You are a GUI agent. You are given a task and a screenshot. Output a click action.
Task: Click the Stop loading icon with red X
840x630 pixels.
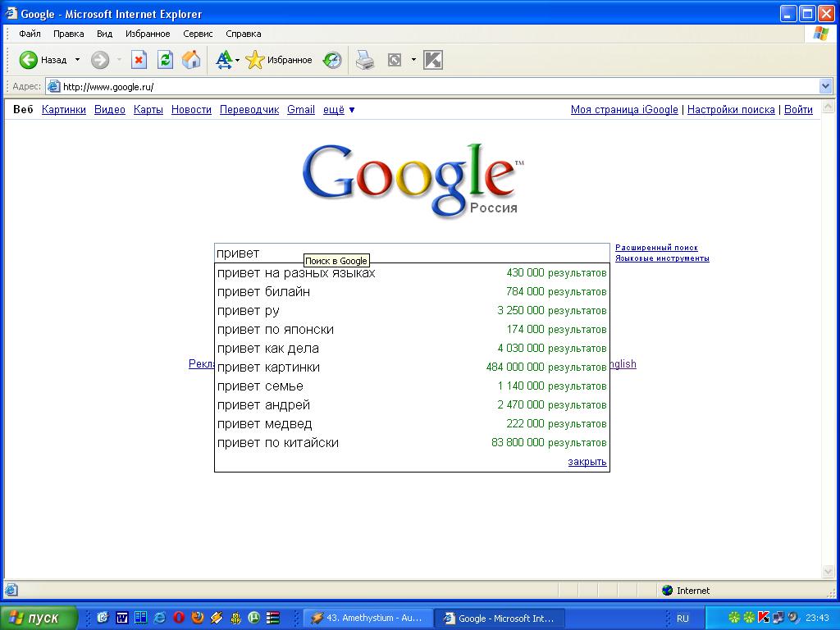tap(139, 60)
